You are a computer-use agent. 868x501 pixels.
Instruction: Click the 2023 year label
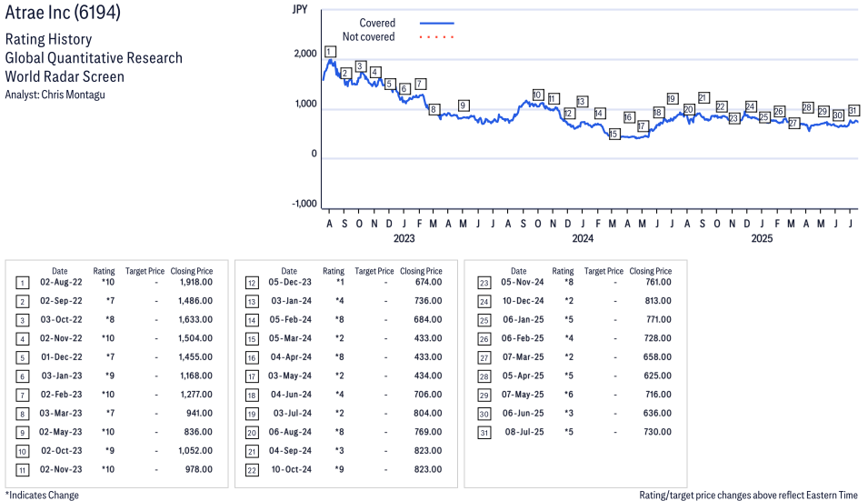(404, 238)
